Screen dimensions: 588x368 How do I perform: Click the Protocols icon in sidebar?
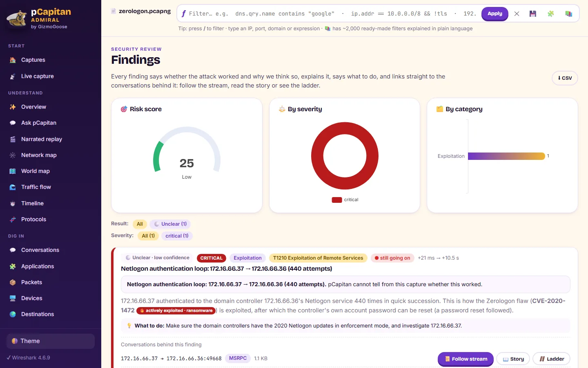[x=13, y=219]
